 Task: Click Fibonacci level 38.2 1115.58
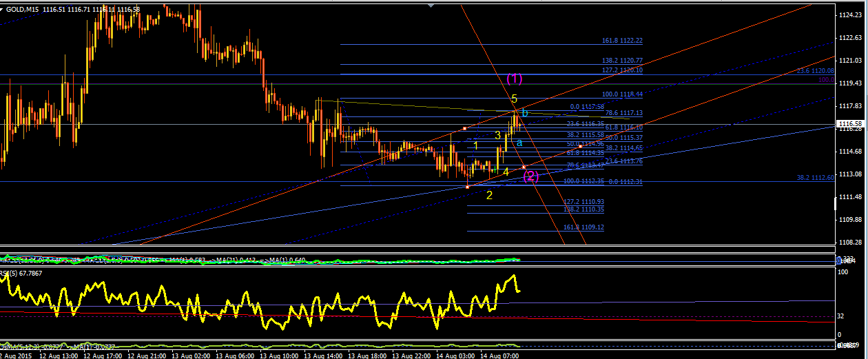586,135
